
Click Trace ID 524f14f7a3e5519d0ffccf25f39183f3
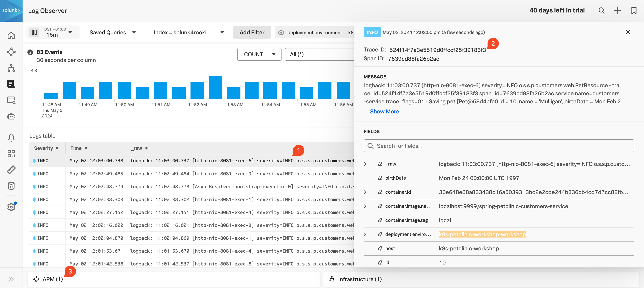pyautogui.click(x=438, y=50)
